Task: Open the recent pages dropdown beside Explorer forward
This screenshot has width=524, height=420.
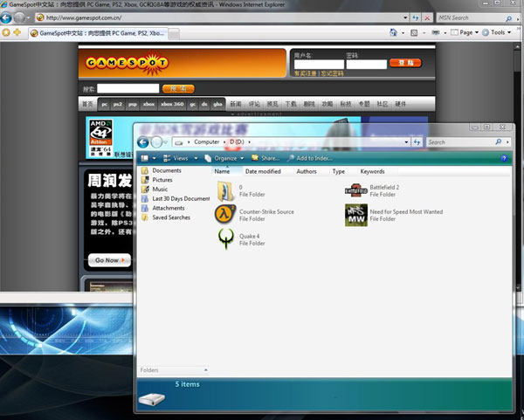Action: click(x=165, y=142)
